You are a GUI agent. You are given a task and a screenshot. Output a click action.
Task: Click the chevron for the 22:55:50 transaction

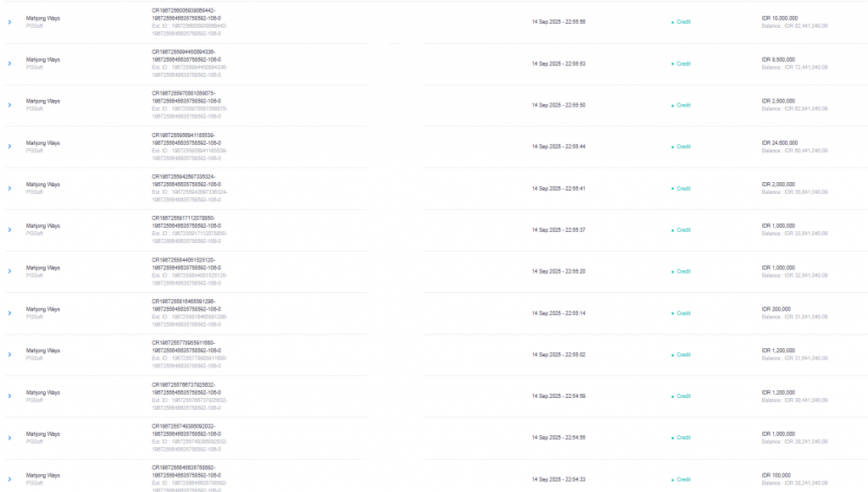coord(9,105)
